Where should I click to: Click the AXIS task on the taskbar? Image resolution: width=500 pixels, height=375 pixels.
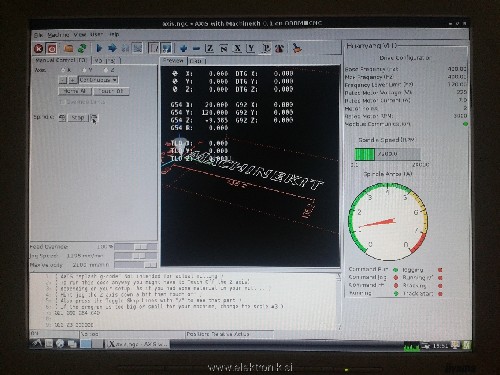click(138, 344)
